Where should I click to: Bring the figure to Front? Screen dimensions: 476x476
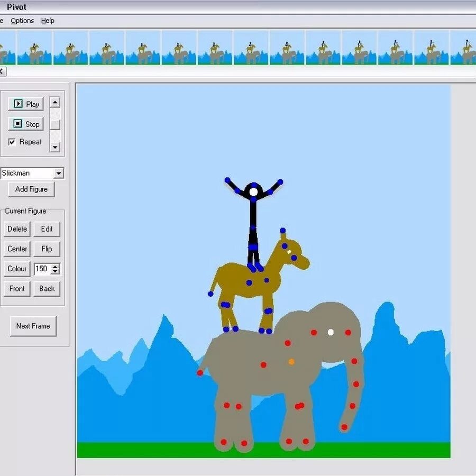17,289
